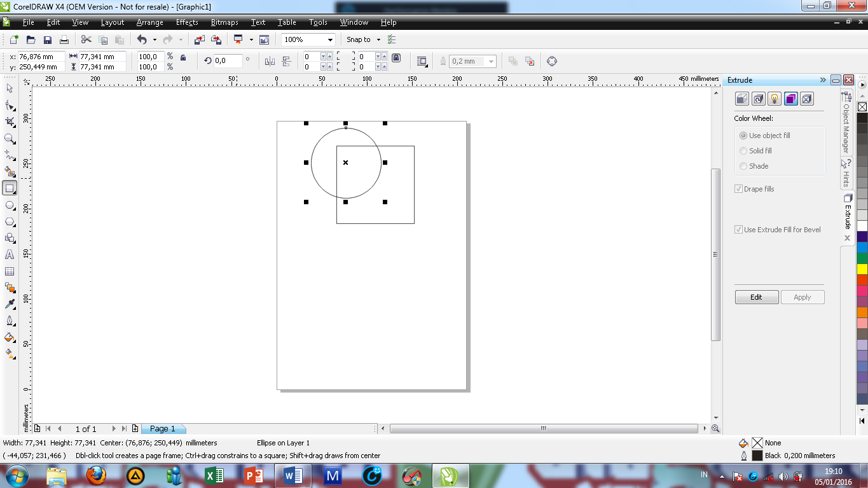Select the Polygon tool
Image resolution: width=868 pixels, height=488 pixels.
click(10, 221)
